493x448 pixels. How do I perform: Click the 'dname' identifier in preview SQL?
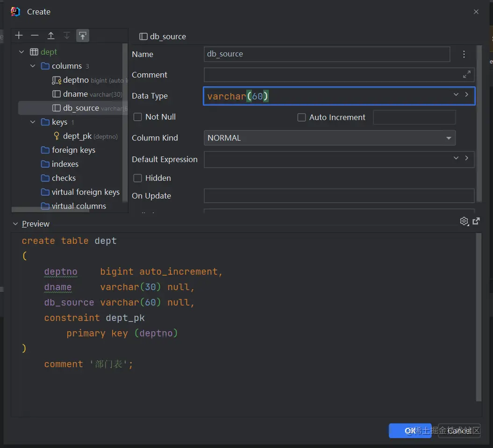58,287
